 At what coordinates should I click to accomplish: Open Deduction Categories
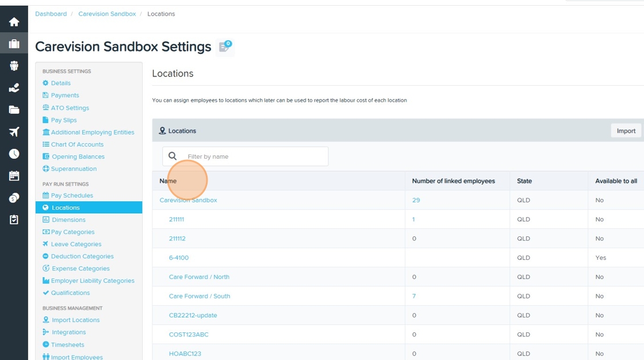point(82,256)
